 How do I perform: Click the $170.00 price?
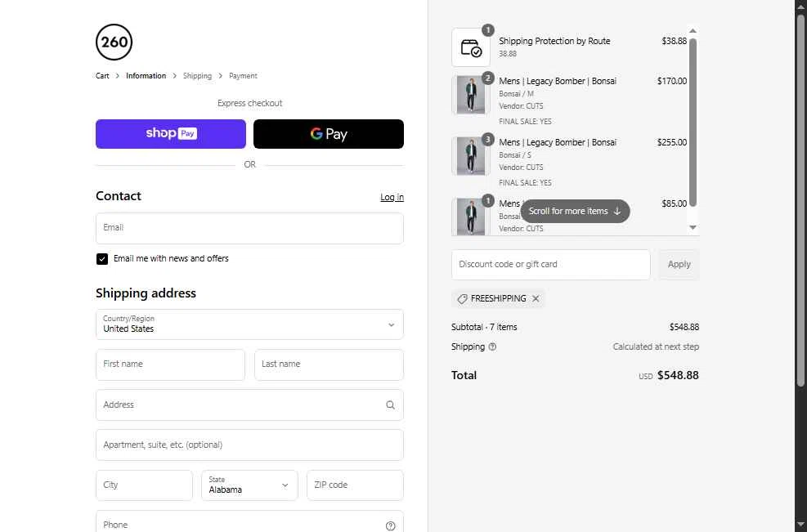click(x=671, y=81)
